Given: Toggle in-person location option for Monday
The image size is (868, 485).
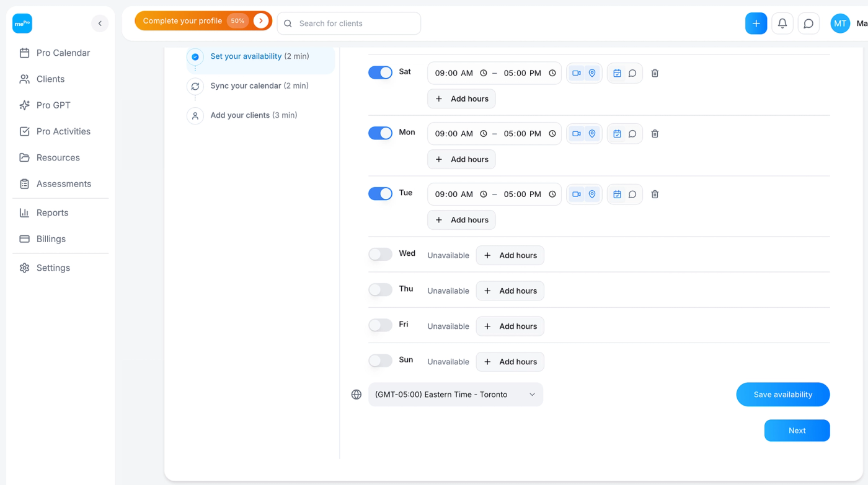Looking at the screenshot, I should 592,134.
